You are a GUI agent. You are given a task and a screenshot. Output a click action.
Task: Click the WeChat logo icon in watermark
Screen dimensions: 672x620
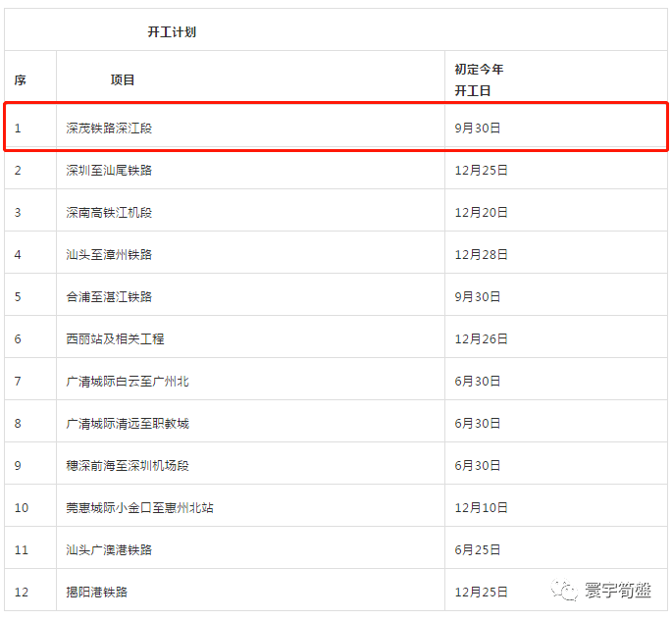[564, 590]
